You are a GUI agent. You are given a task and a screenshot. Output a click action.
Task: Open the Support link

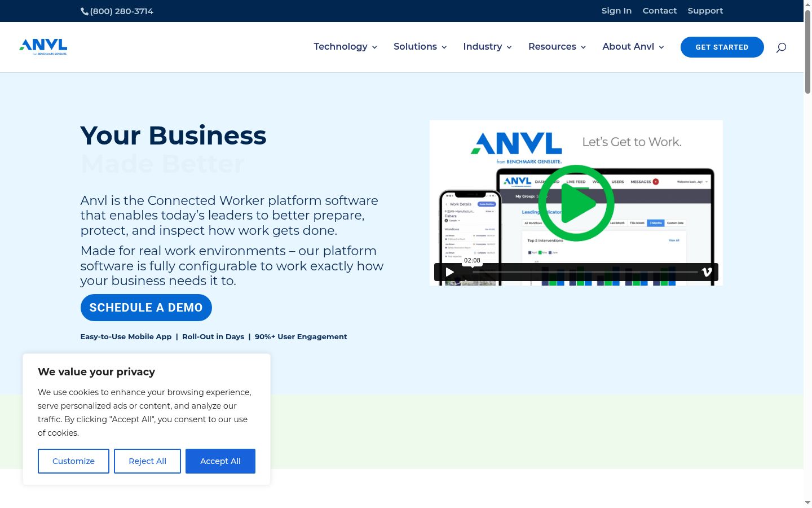pyautogui.click(x=705, y=11)
